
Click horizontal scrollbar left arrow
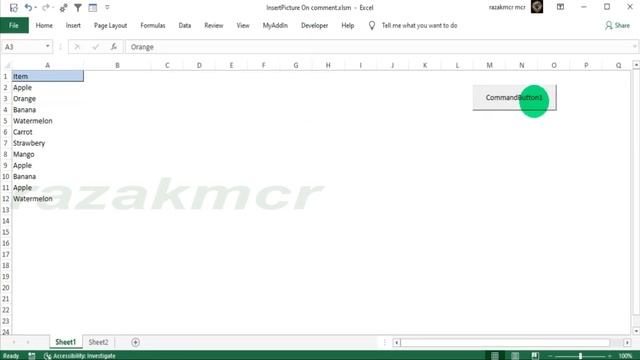tap(396, 342)
